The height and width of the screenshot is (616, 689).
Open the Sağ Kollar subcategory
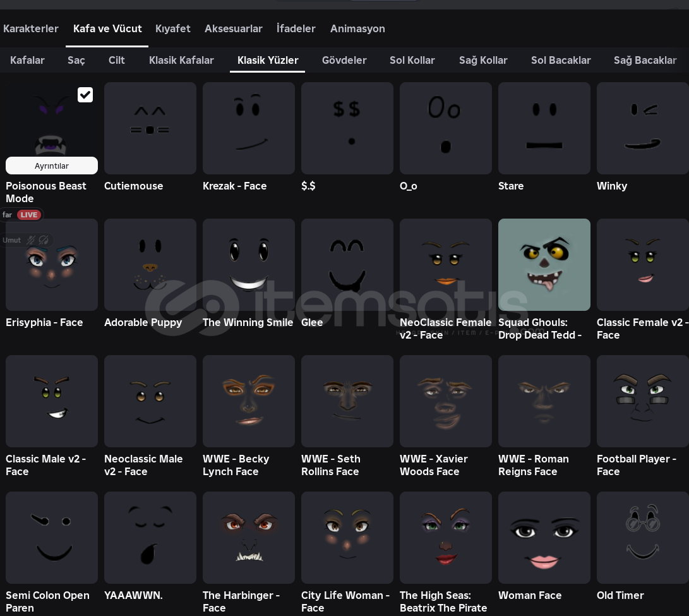[x=483, y=60]
